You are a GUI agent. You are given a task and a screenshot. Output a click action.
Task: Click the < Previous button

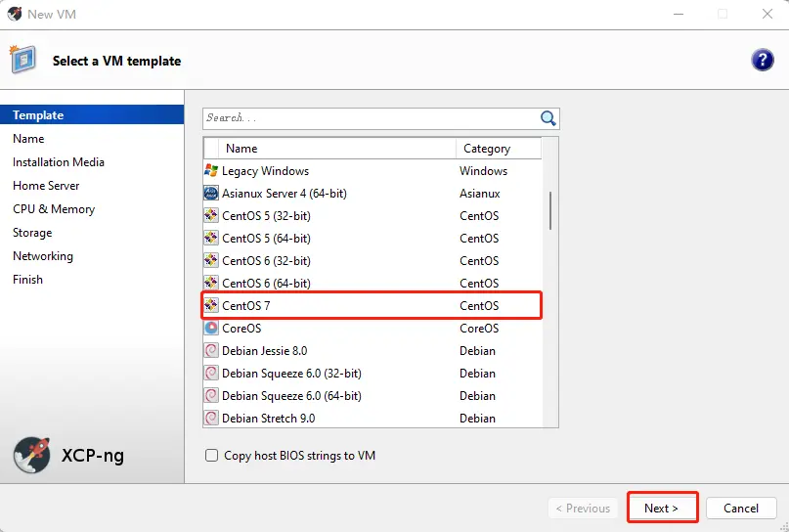click(583, 509)
